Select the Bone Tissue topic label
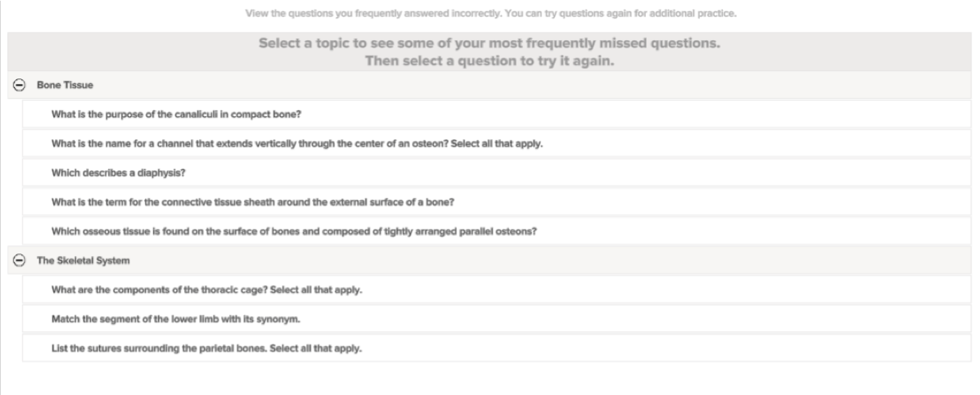Screen dimensions: 980x395 (65, 85)
